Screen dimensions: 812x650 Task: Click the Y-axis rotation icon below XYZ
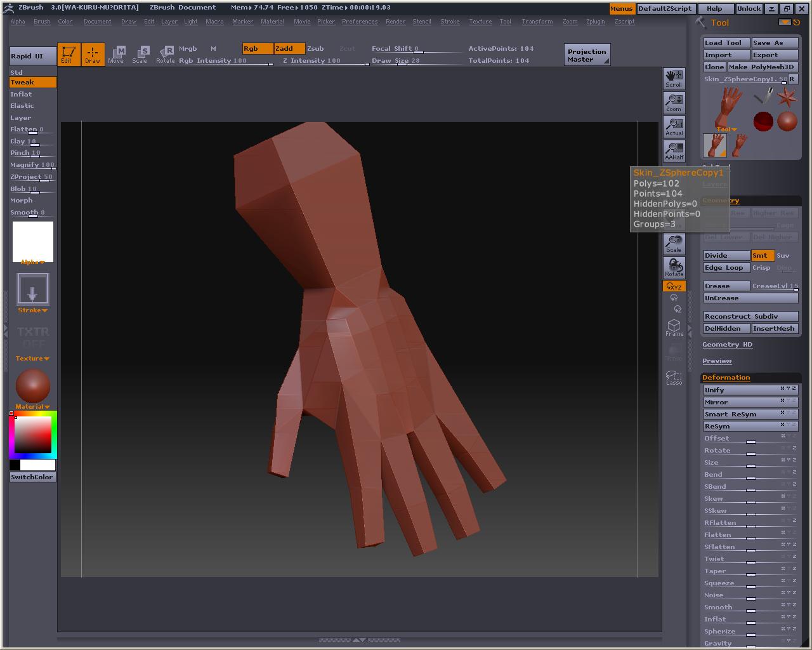[674, 298]
